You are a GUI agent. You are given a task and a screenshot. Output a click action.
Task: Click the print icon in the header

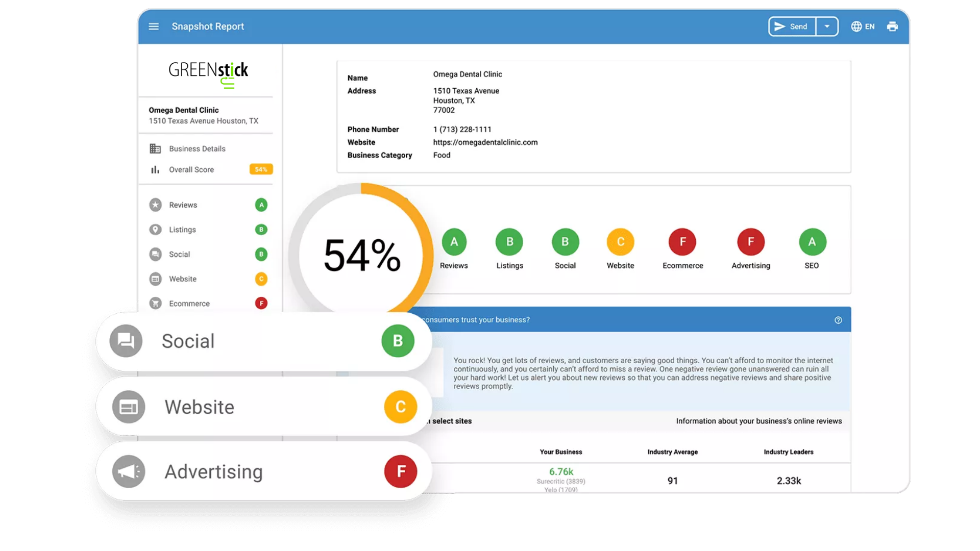(x=893, y=26)
